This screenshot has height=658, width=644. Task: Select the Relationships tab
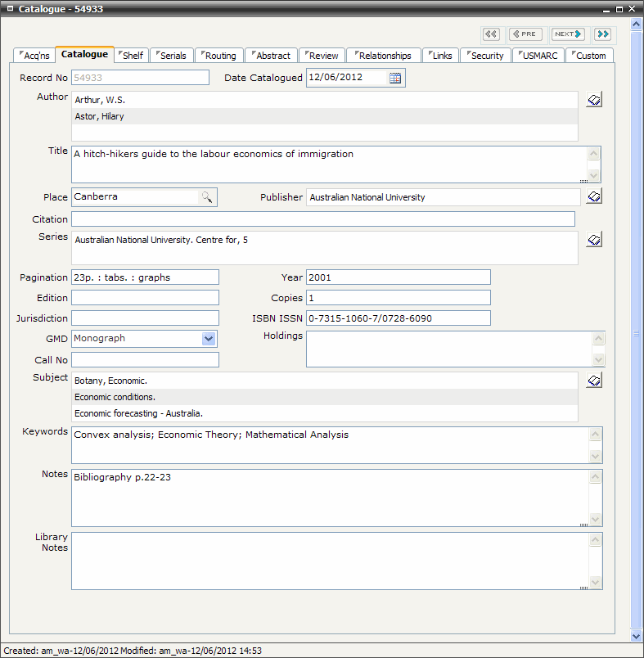coord(384,56)
